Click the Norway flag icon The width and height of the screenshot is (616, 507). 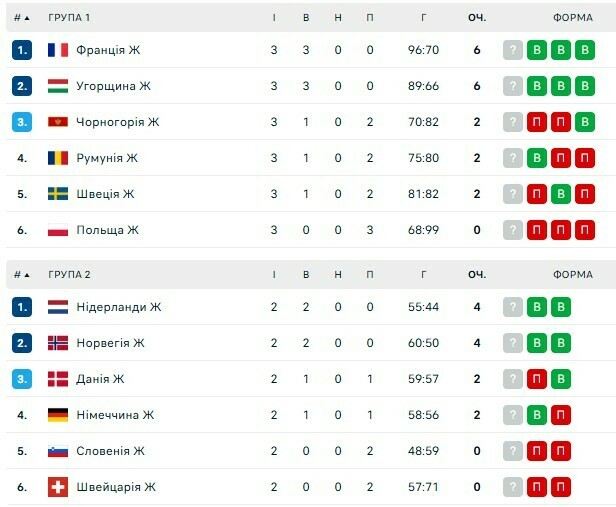tap(58, 343)
